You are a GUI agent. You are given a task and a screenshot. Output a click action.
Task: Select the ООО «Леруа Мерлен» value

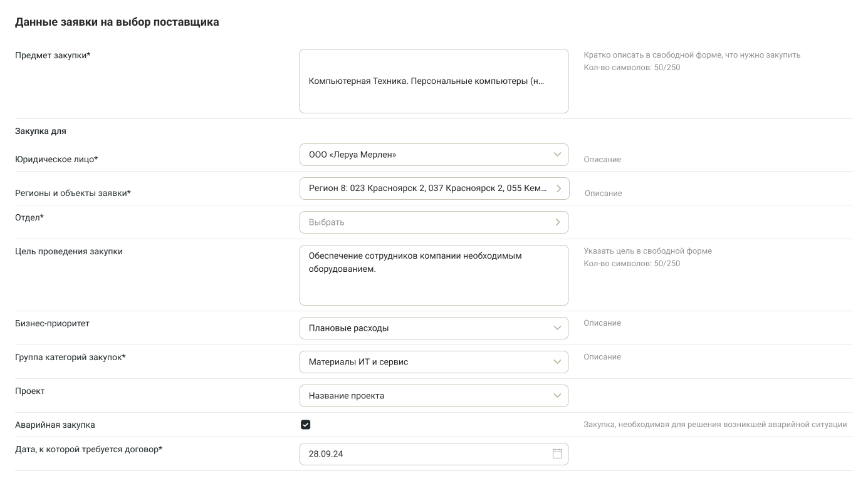coord(353,155)
